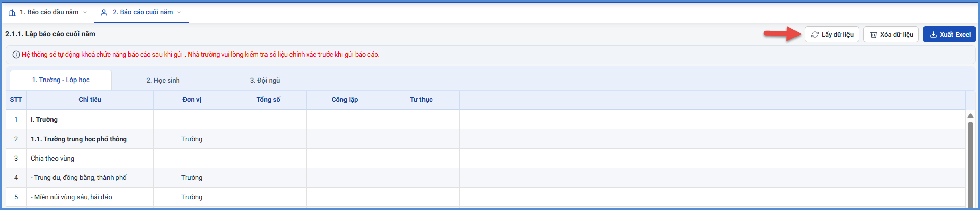Click the Lấy dữ liệu button
This screenshot has height=210, width=980.
tap(832, 34)
